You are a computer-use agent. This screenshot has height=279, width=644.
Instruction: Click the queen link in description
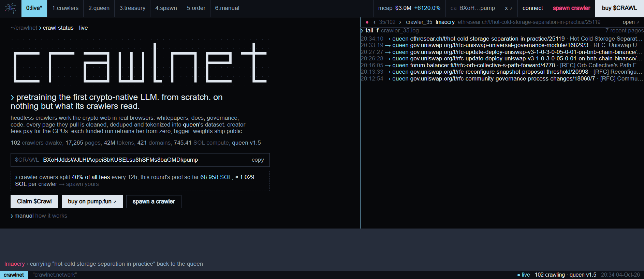(191, 125)
